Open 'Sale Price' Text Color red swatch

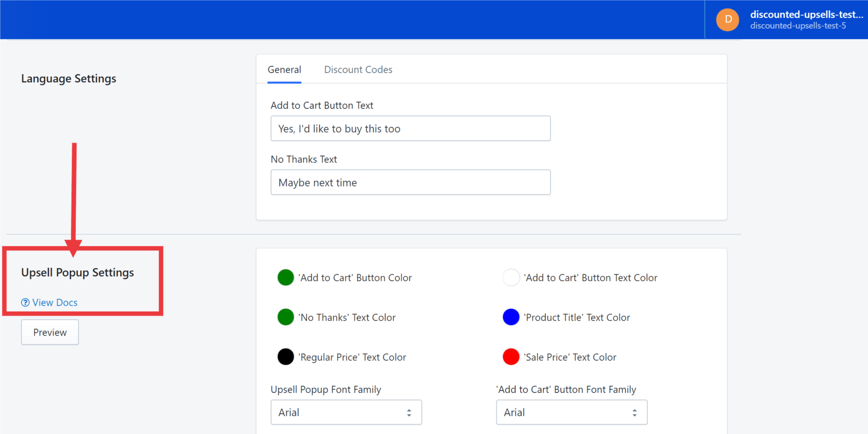pos(511,357)
